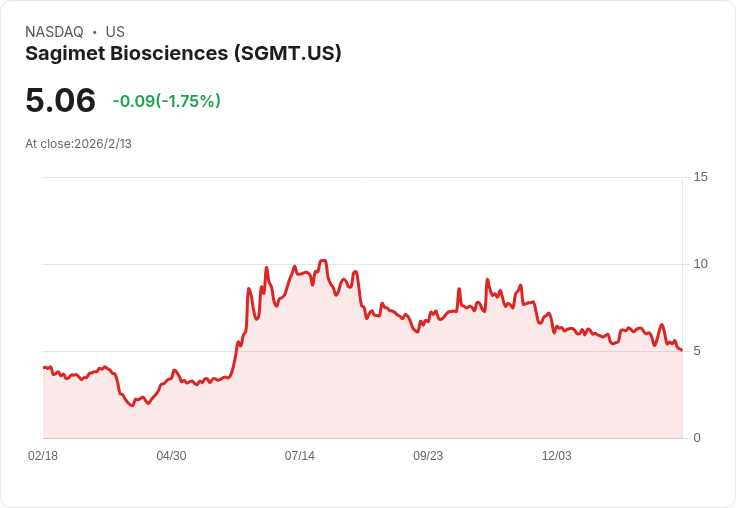Click the US market label

coord(115,32)
